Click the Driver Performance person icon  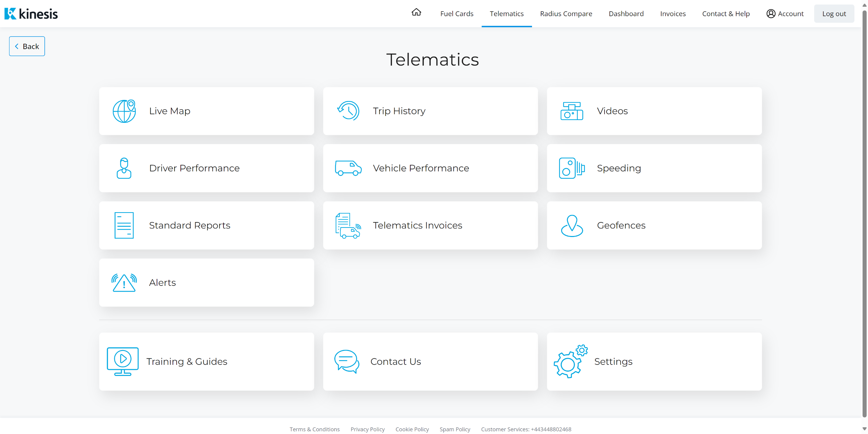(124, 168)
